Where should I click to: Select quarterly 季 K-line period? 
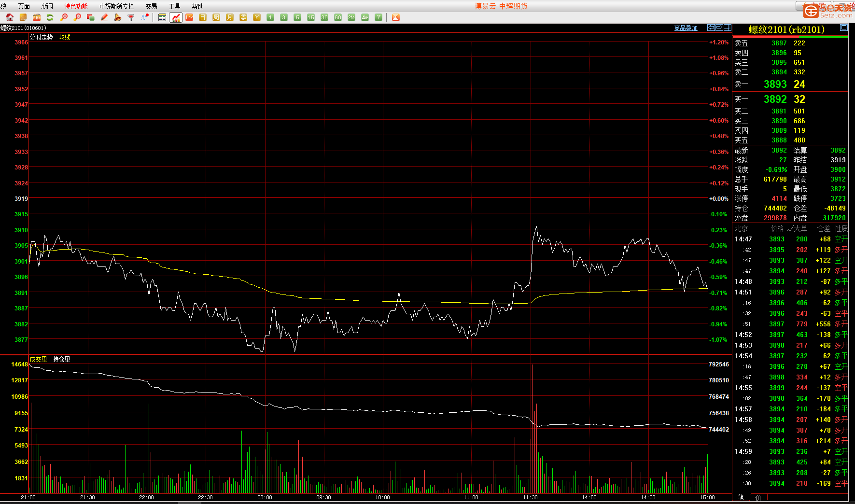[x=243, y=17]
